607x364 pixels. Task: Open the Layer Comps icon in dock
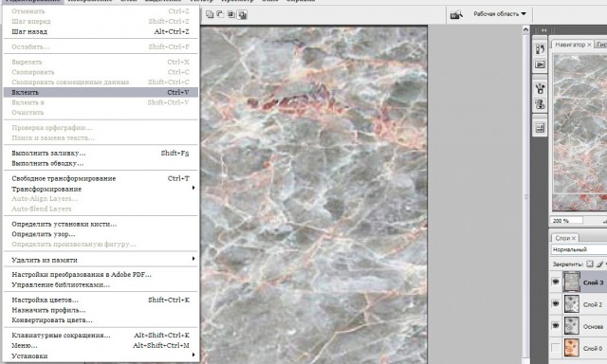click(x=540, y=128)
